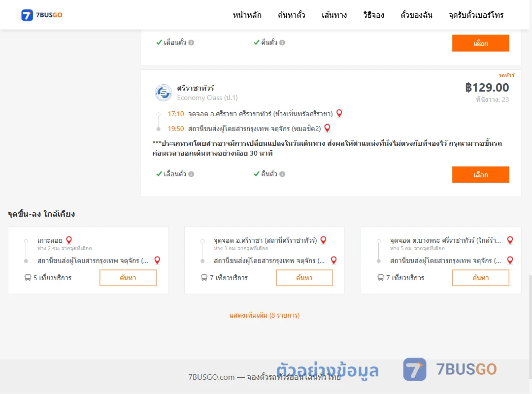Click ค้นหา in ต.บางพระ card
Viewport: 532px width, 394px height.
click(x=480, y=278)
